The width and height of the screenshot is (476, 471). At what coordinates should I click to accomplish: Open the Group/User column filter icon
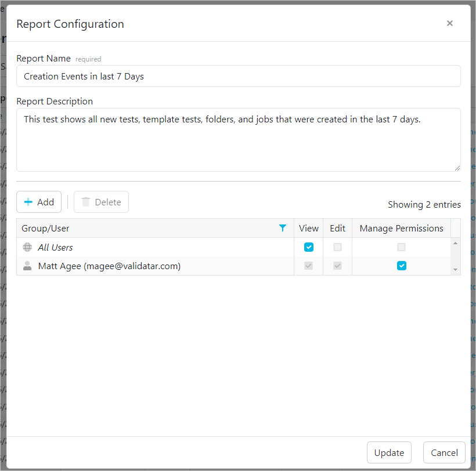tap(282, 228)
